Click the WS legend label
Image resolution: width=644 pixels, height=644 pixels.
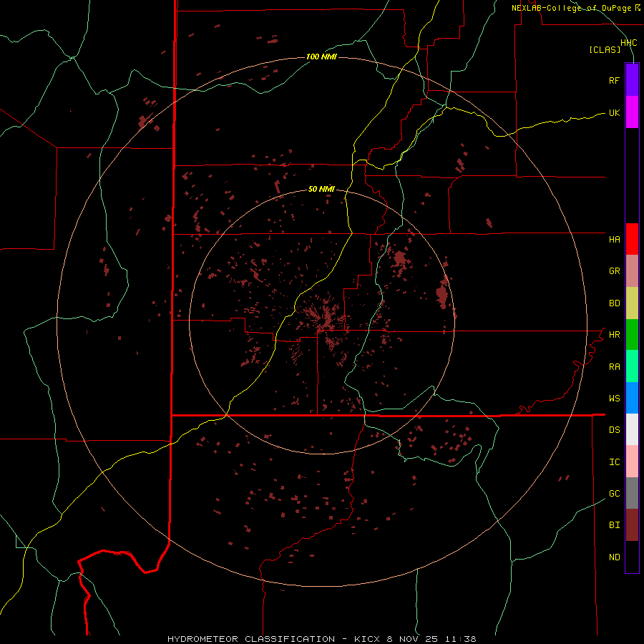click(x=614, y=398)
